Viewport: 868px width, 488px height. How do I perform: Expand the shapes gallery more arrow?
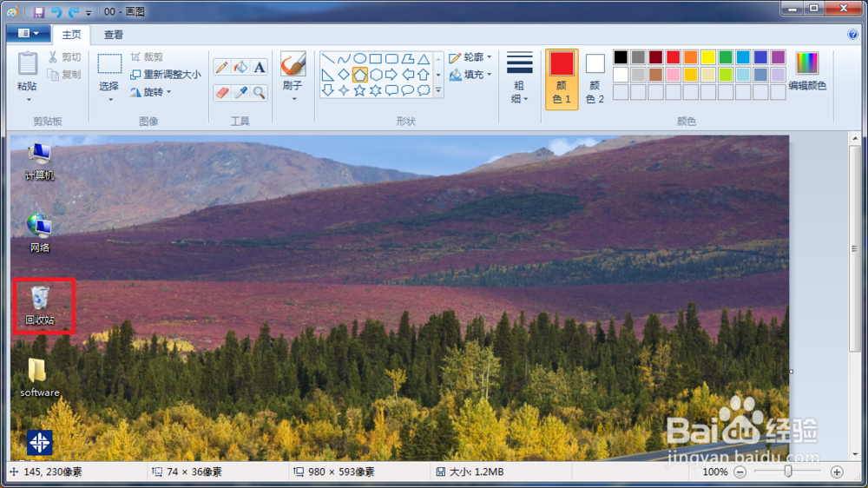[438, 90]
